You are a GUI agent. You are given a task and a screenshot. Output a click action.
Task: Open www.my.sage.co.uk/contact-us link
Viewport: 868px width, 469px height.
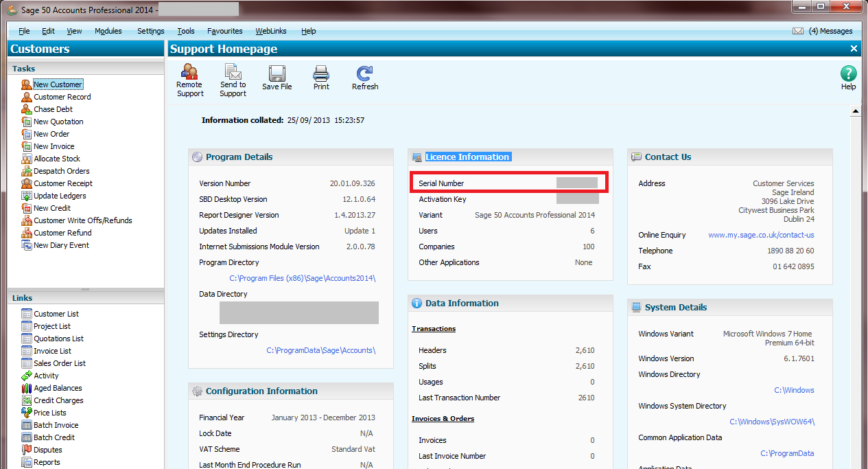761,235
